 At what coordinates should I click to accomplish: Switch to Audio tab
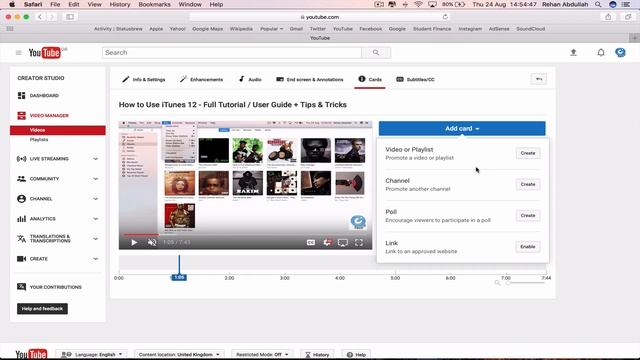(x=250, y=79)
